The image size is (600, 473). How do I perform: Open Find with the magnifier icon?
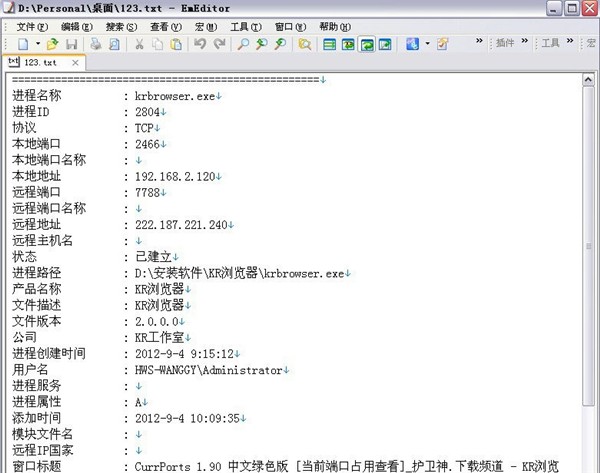click(243, 44)
